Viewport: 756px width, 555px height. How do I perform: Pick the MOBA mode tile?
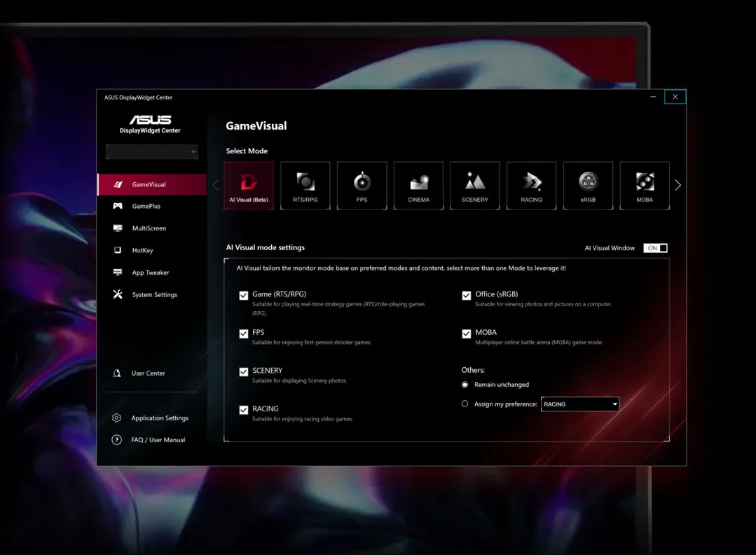pos(645,186)
